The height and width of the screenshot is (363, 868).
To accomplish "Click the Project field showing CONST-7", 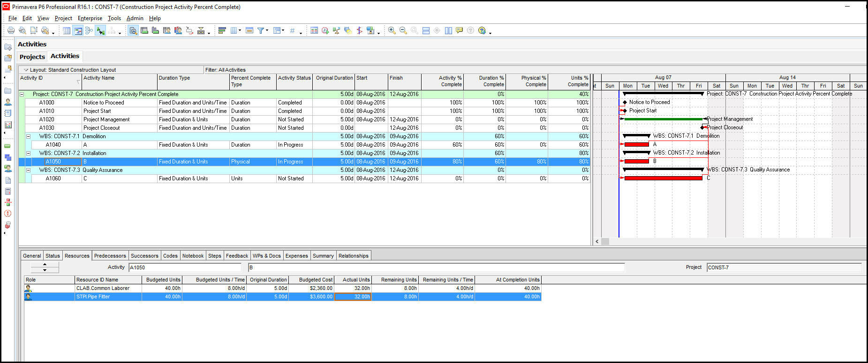I will tap(784, 267).
